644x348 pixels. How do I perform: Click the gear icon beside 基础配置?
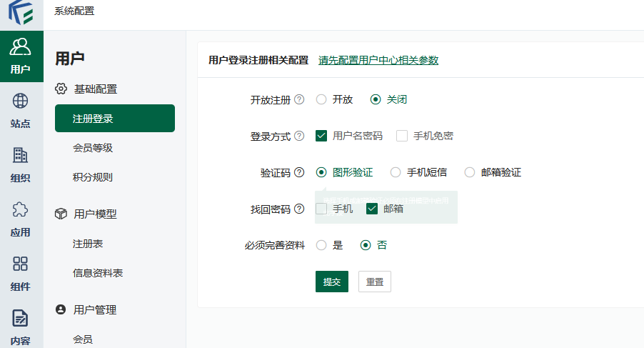coord(61,89)
